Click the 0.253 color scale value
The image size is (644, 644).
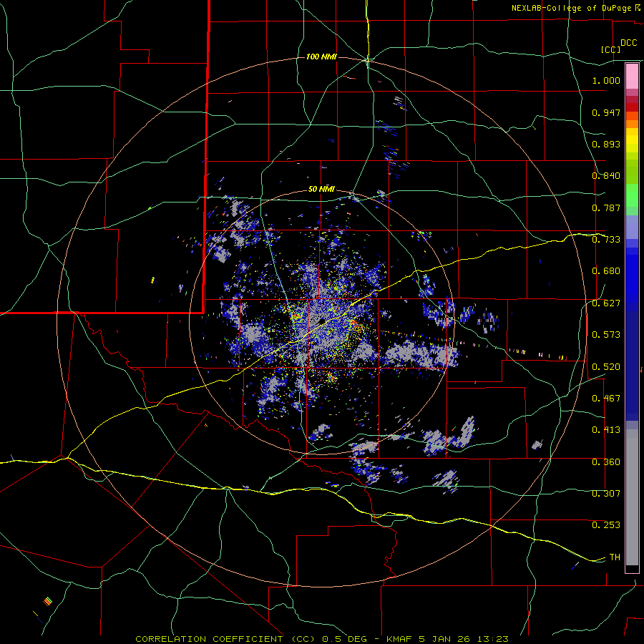[x=606, y=525]
